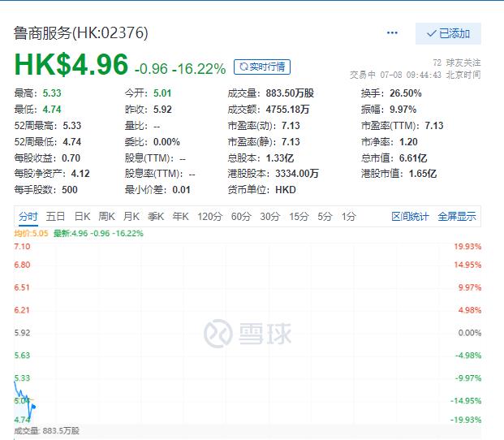The height and width of the screenshot is (440, 504).
Task: Click the 已添加 watchlist button
Action: (x=448, y=33)
